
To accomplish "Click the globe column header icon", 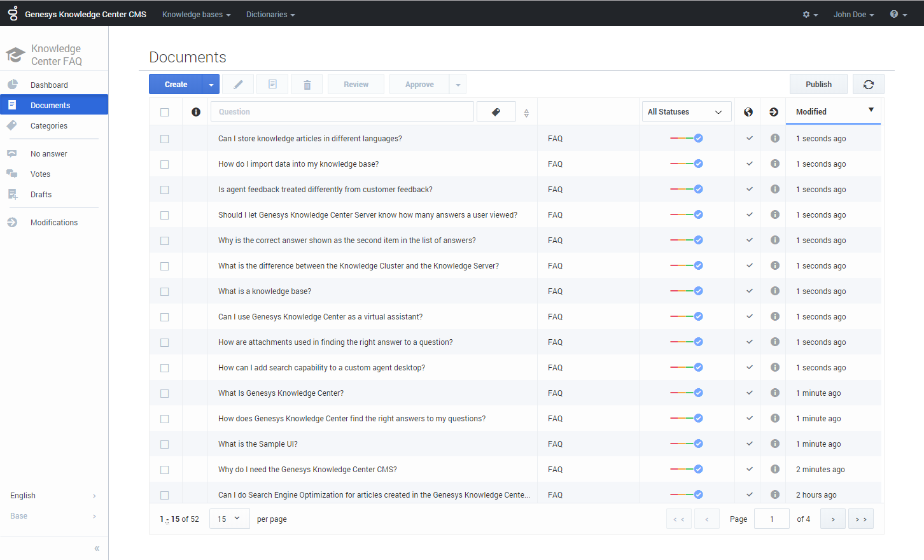I will click(x=748, y=111).
